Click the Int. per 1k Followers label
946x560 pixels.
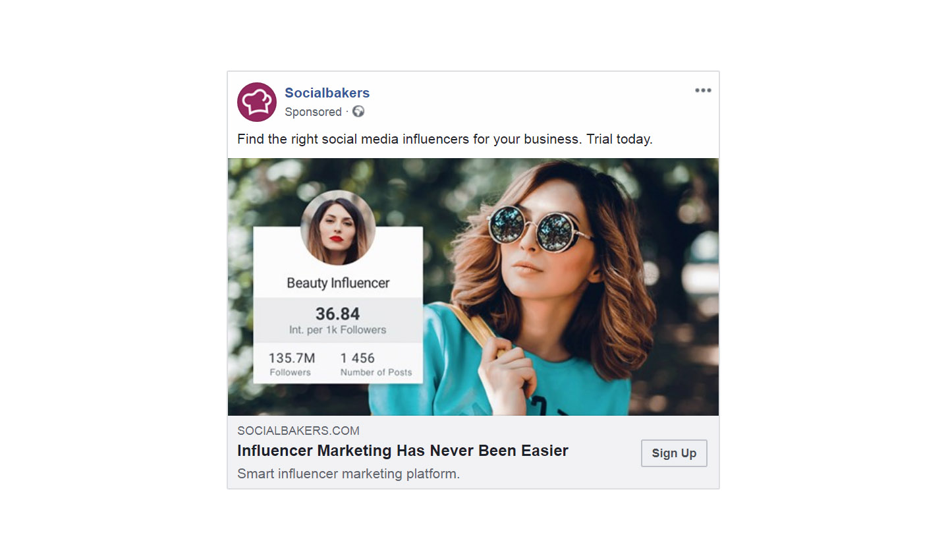337,330
